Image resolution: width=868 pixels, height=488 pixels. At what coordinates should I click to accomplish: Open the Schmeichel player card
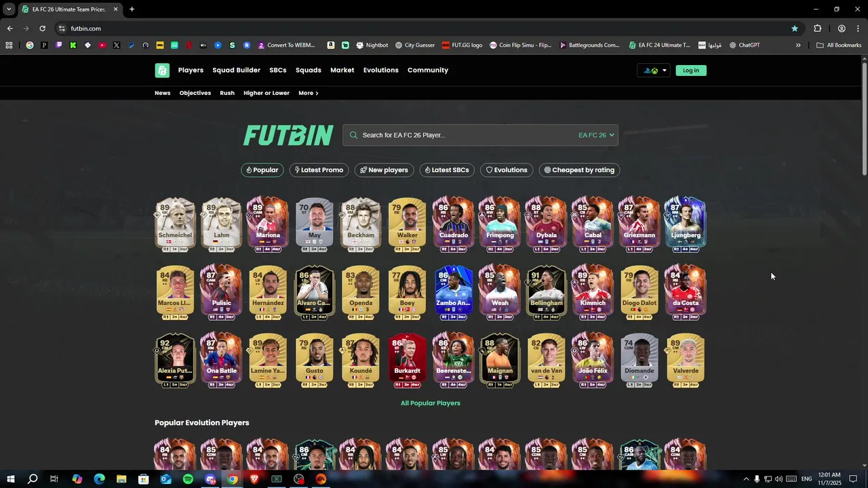(175, 224)
